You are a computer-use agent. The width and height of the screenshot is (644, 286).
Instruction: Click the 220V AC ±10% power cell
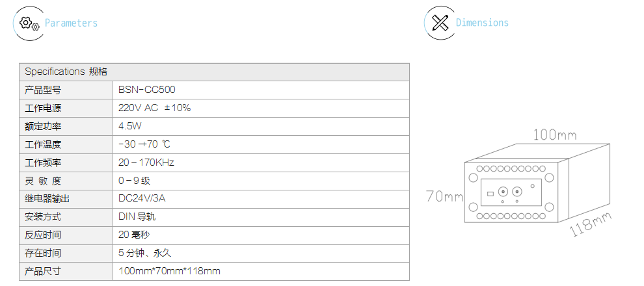coord(262,109)
